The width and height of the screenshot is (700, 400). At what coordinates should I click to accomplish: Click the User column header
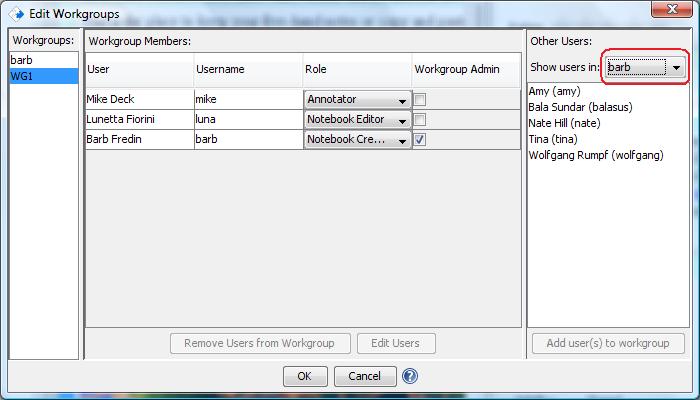(x=139, y=70)
